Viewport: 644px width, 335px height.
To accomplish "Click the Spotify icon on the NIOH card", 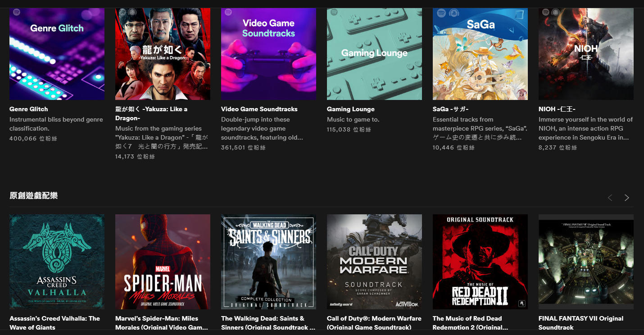I will (x=546, y=12).
